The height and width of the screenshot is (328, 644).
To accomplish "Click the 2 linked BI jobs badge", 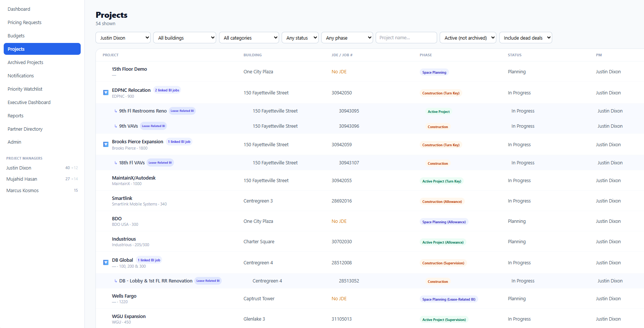I will click(x=167, y=90).
